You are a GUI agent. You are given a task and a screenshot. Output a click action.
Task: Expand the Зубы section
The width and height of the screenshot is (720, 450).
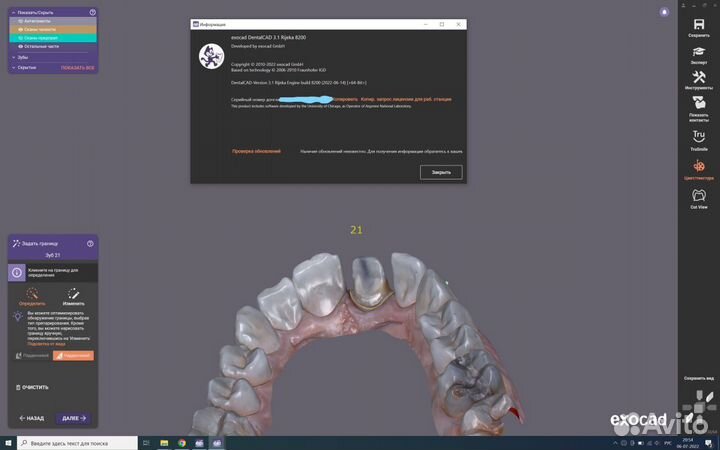22,57
